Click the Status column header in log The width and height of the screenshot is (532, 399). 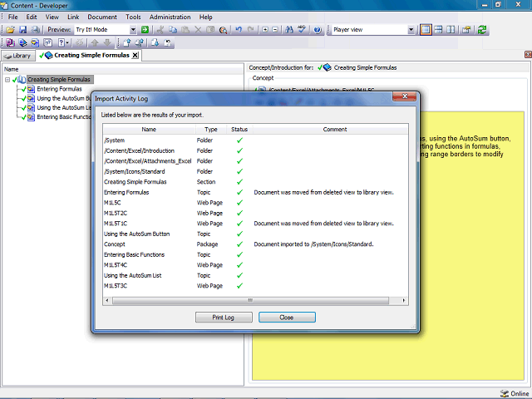[239, 130]
